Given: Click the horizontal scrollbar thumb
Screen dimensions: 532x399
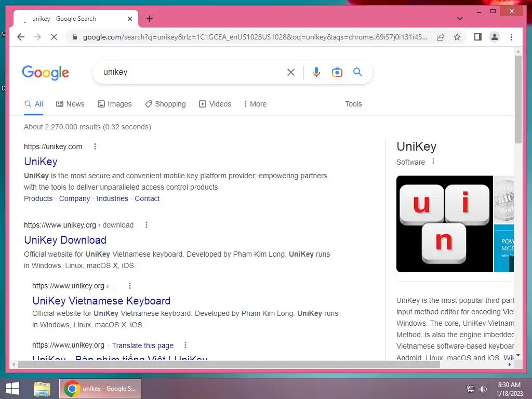Looking at the screenshot, I should pos(229,365).
